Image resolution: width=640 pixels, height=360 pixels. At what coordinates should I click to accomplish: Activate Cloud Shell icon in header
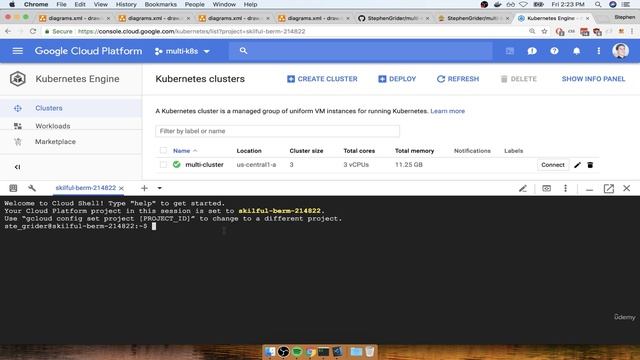pyautogui.click(x=510, y=51)
